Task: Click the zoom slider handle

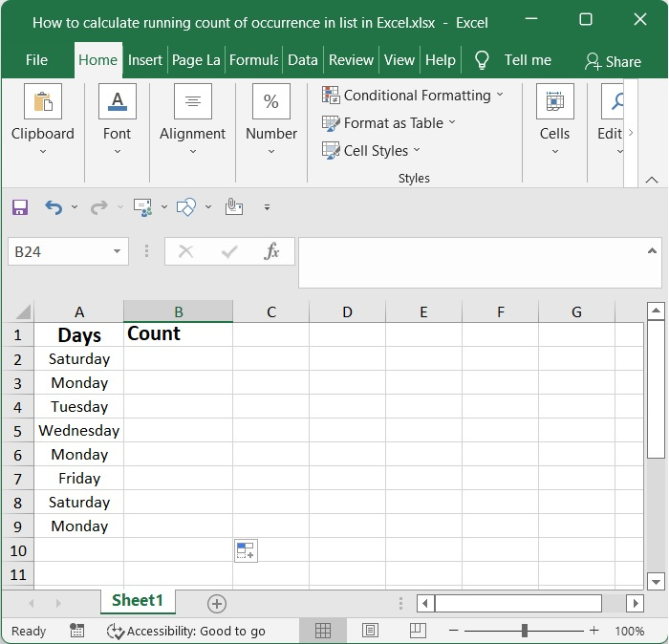Action: tap(524, 631)
